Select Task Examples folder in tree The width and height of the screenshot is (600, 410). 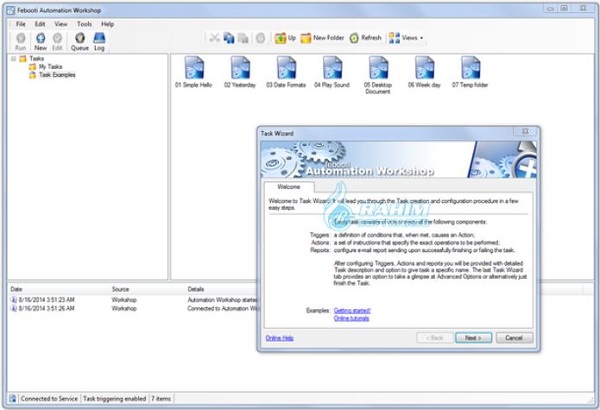[52, 75]
